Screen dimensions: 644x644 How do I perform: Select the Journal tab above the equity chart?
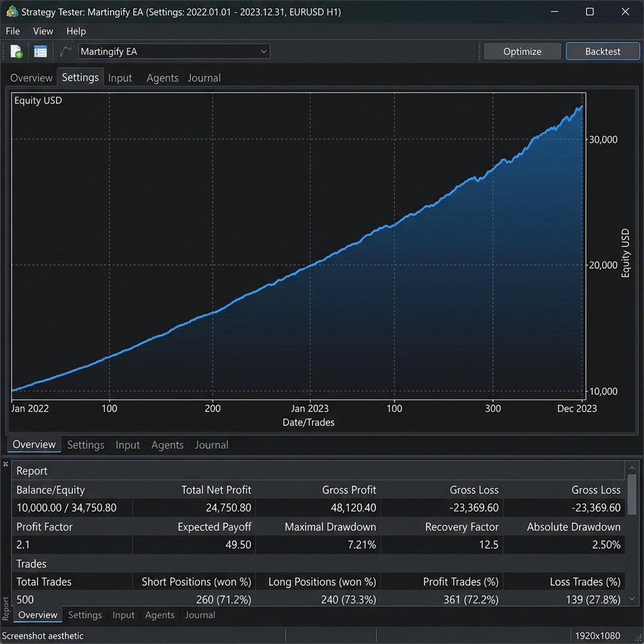click(204, 78)
